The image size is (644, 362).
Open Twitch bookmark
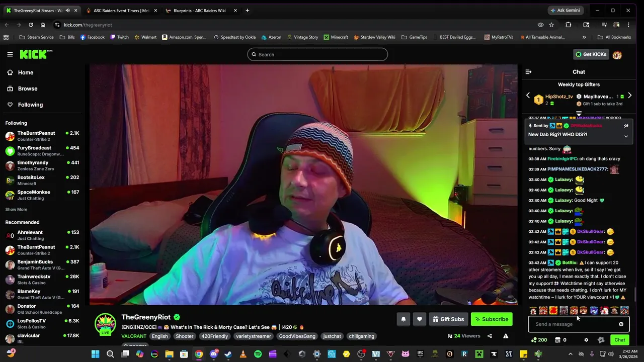119,37
